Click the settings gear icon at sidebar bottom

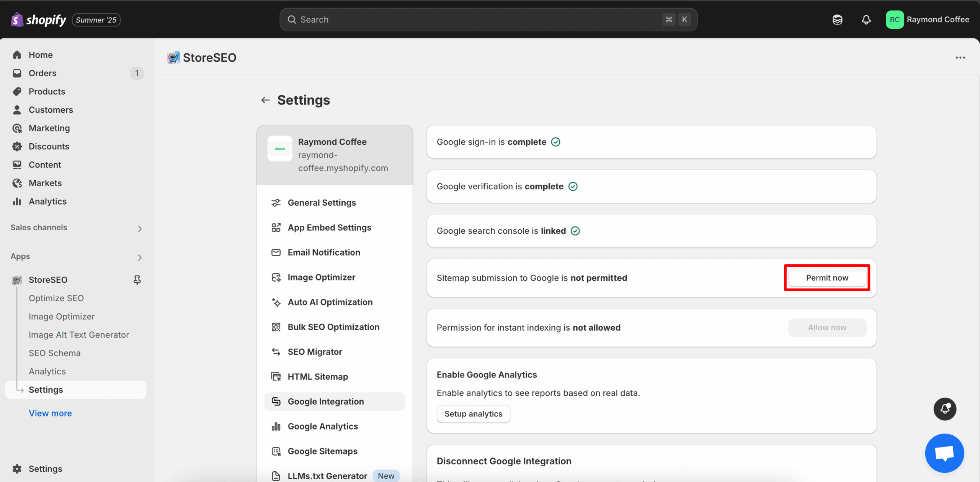(17, 469)
